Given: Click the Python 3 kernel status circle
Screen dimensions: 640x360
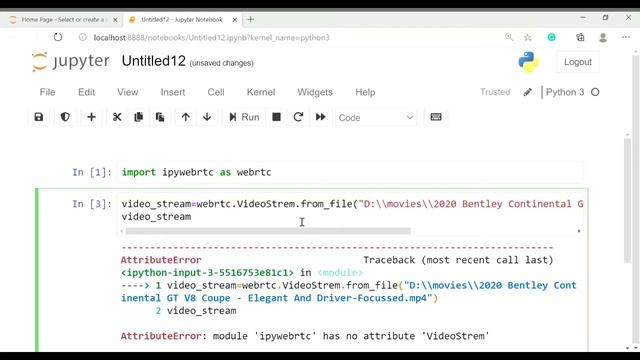Looking at the screenshot, I should coord(595,92).
